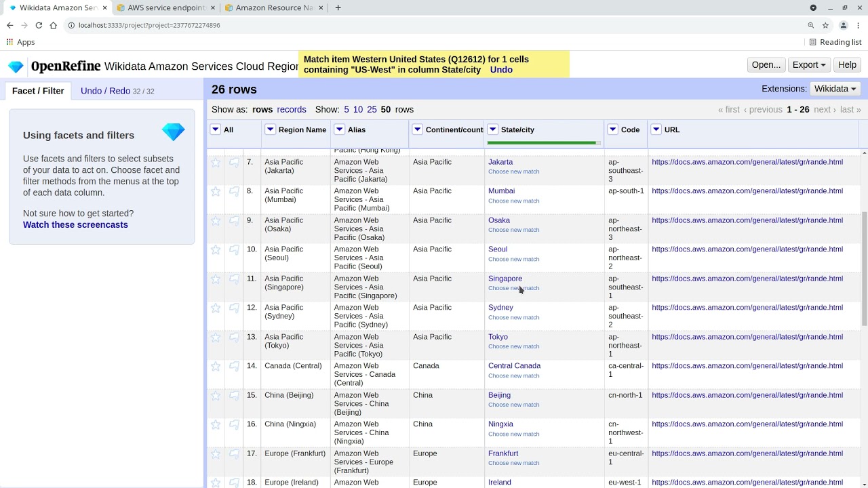The image size is (868, 488).
Task: Star row 13 Asia Pacific (Tokyo)
Action: click(216, 338)
